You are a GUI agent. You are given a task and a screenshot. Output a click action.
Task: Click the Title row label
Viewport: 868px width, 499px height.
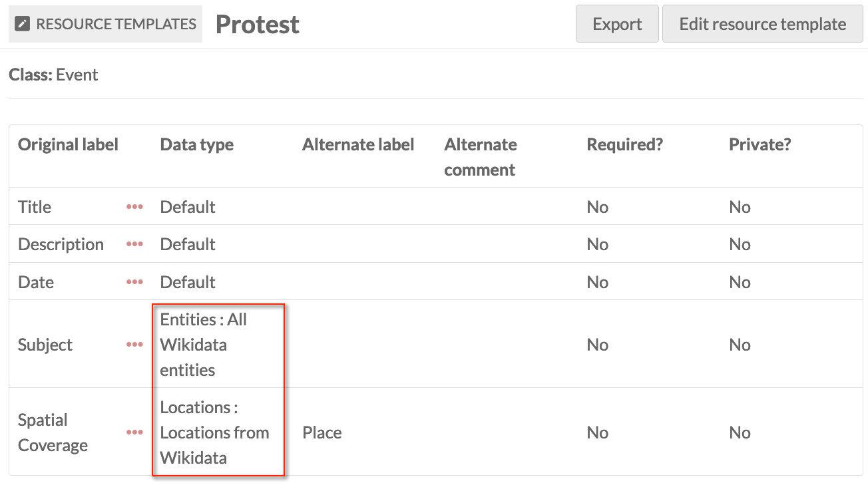coord(35,207)
